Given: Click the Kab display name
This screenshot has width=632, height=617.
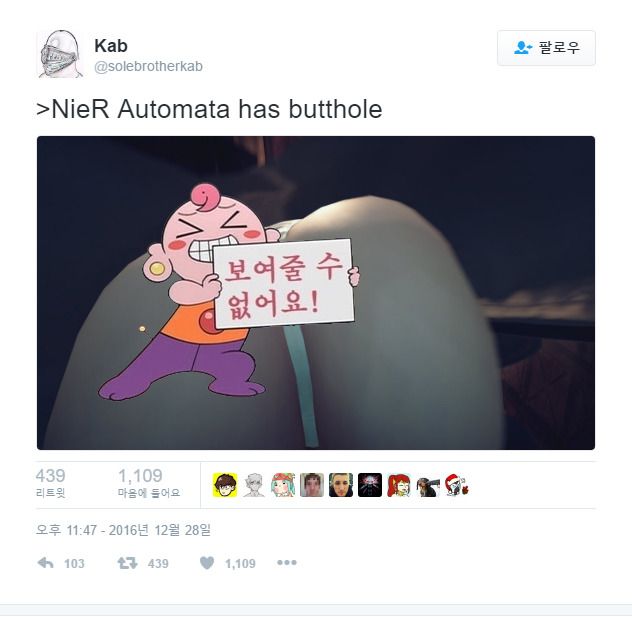Looking at the screenshot, I should click(111, 46).
